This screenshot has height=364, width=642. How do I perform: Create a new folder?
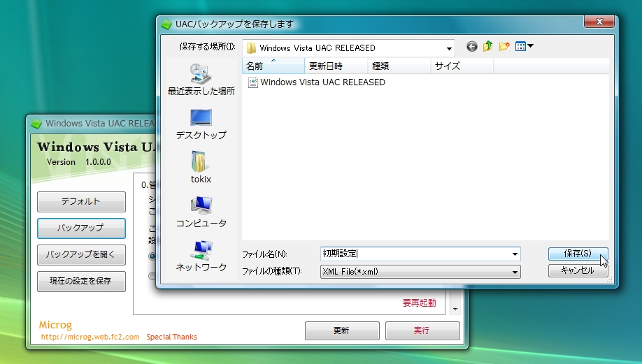pos(504,47)
